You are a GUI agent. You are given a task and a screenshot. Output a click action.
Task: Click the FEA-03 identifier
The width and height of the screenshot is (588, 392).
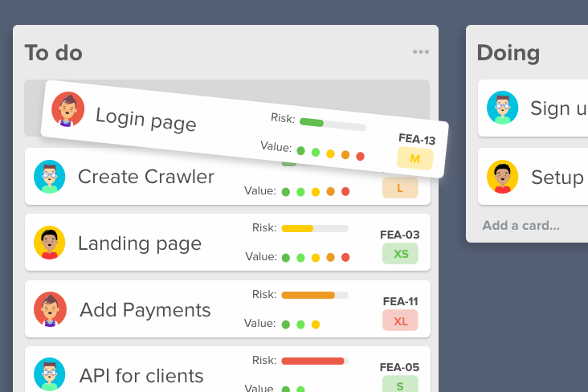(400, 235)
